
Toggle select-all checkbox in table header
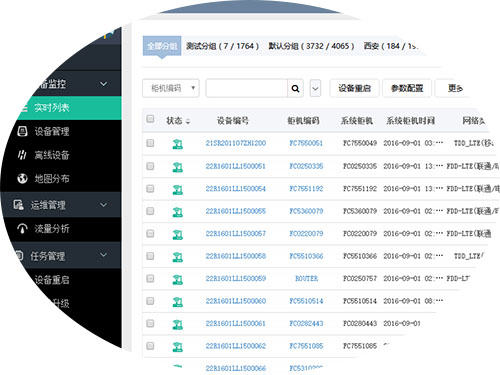(150, 119)
